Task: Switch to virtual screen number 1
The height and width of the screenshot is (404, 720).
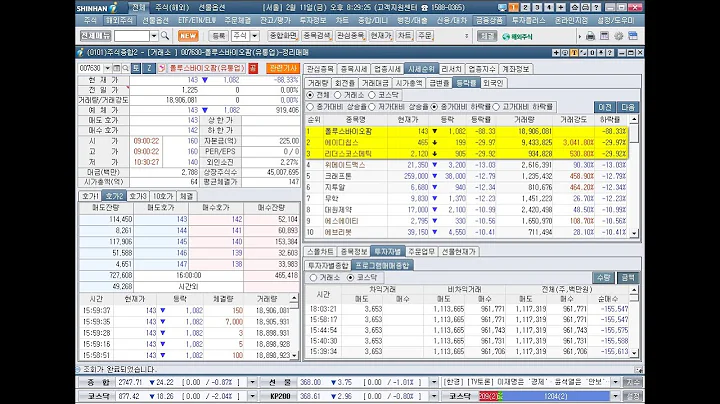Action: click(514, 7)
